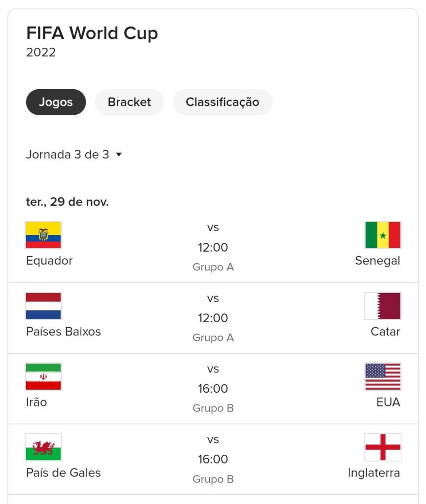Viewport: 426px width, 504px height.
Task: Click the dropdown arrow beside Jornada
Action: pos(119,155)
